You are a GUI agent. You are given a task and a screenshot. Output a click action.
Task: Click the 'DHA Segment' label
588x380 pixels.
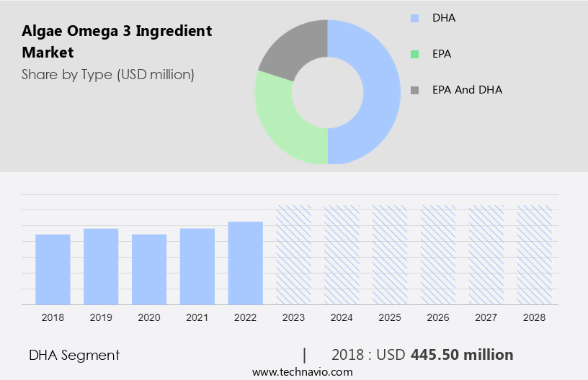tap(74, 355)
